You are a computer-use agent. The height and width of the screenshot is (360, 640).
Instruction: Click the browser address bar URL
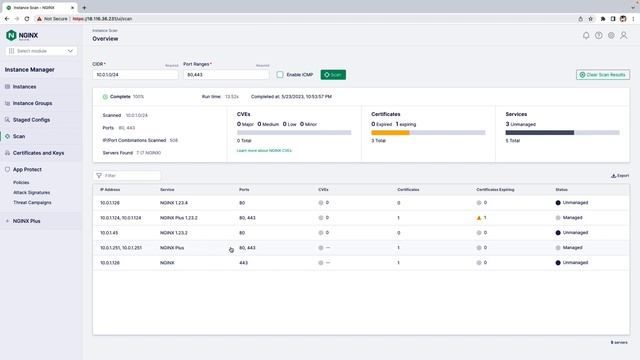(x=102, y=19)
